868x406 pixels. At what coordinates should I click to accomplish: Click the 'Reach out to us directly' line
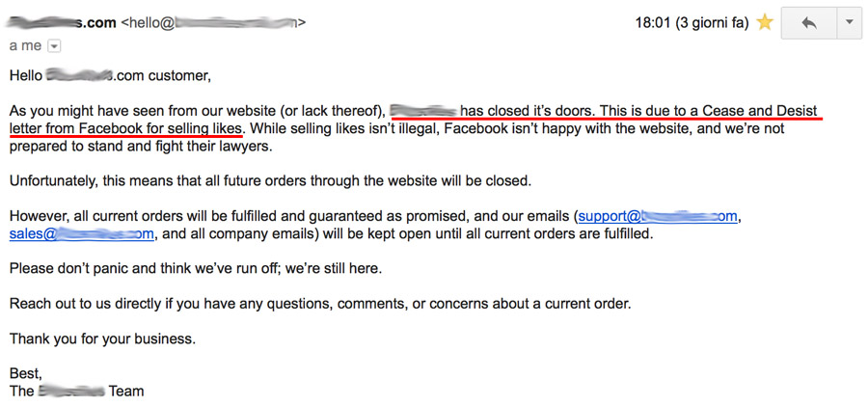319,304
